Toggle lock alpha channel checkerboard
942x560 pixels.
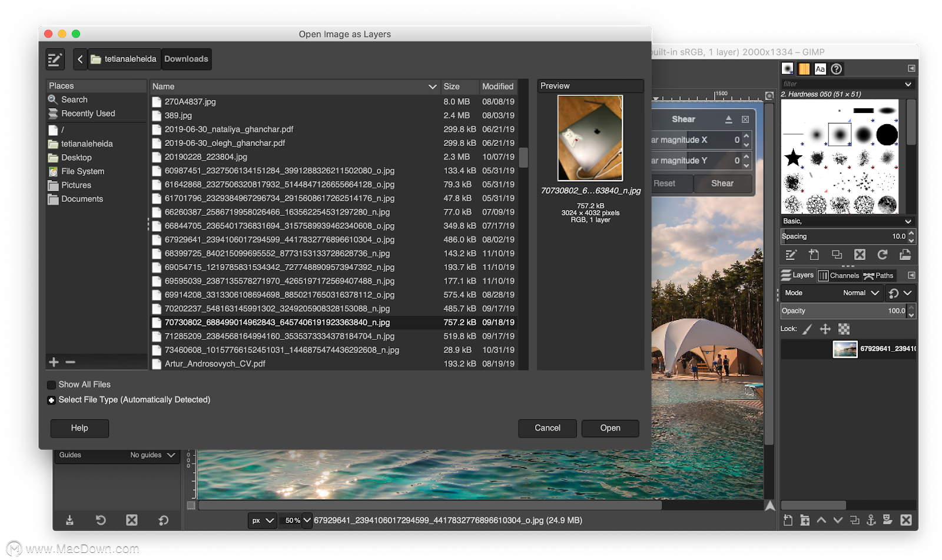(844, 329)
